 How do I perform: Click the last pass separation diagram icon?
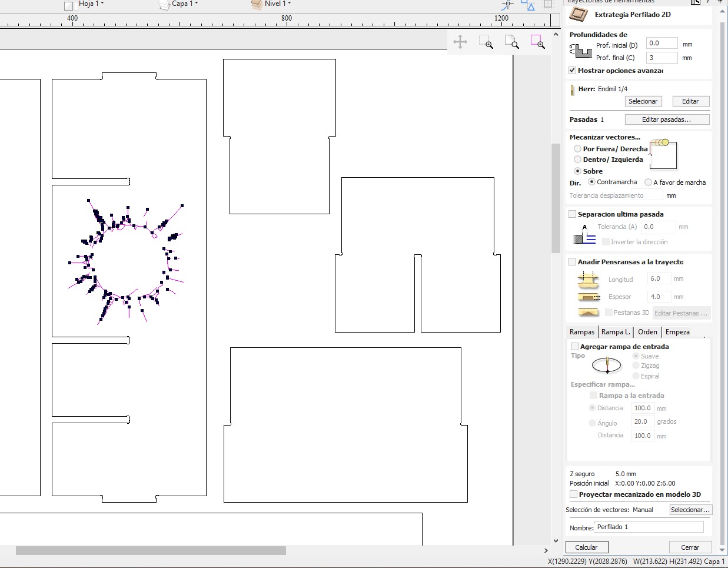click(x=584, y=235)
